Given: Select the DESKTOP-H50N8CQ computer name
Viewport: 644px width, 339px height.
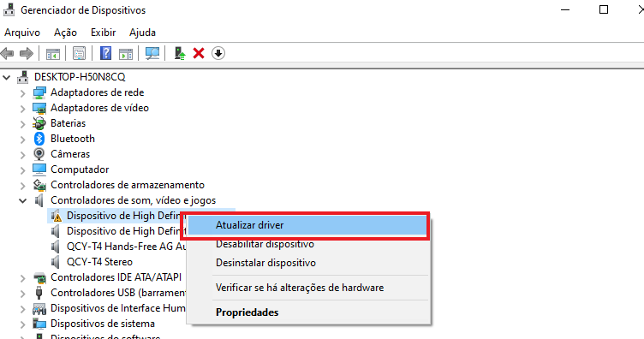Looking at the screenshot, I should click(80, 77).
